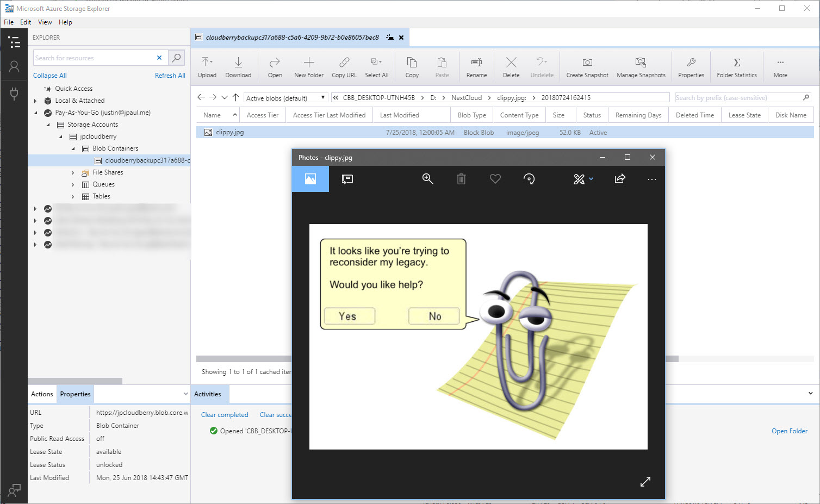The image size is (820, 504).
Task: Click the Connect plug sidebar icon
Action: coord(14,94)
